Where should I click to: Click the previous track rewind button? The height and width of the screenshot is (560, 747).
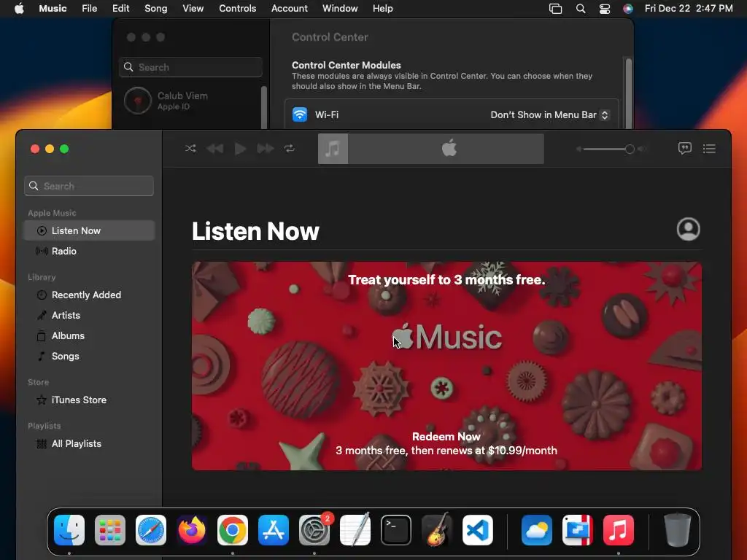click(215, 149)
